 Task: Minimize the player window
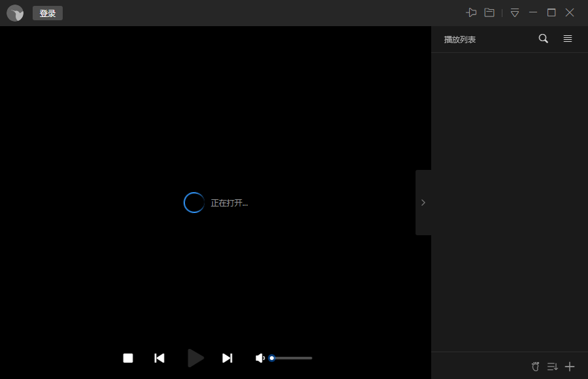533,12
